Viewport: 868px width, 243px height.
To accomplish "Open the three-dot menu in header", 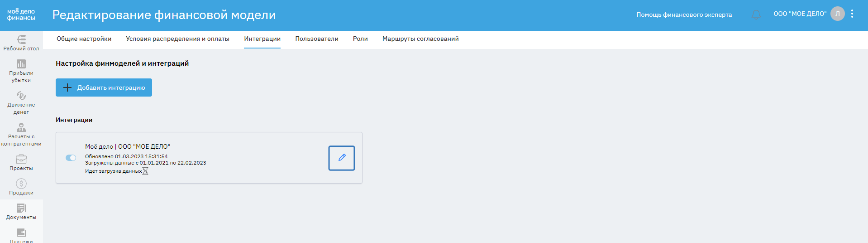I will [852, 14].
